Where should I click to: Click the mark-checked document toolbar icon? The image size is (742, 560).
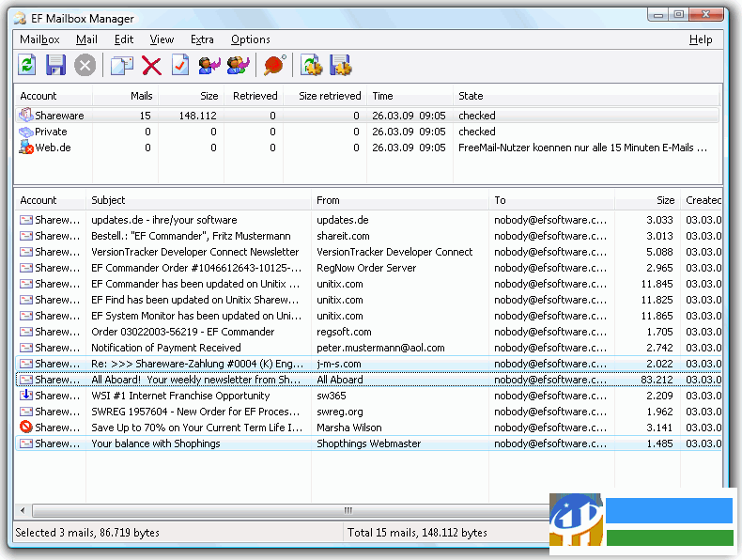coord(180,66)
